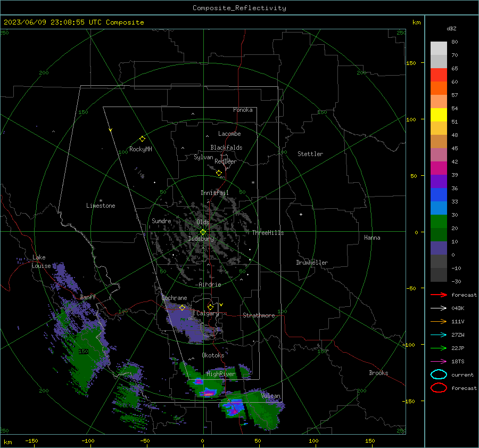
Task: Click the Lacombe city label
Action: click(x=229, y=134)
